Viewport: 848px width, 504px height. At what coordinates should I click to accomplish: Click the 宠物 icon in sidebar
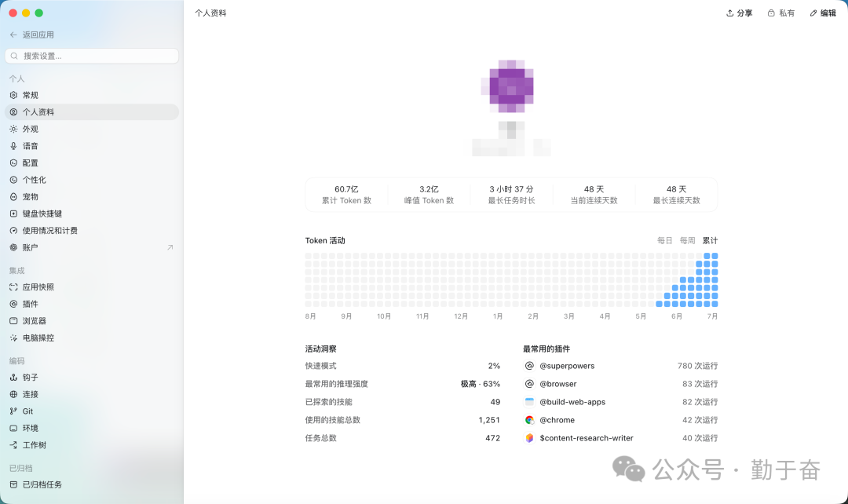point(13,197)
